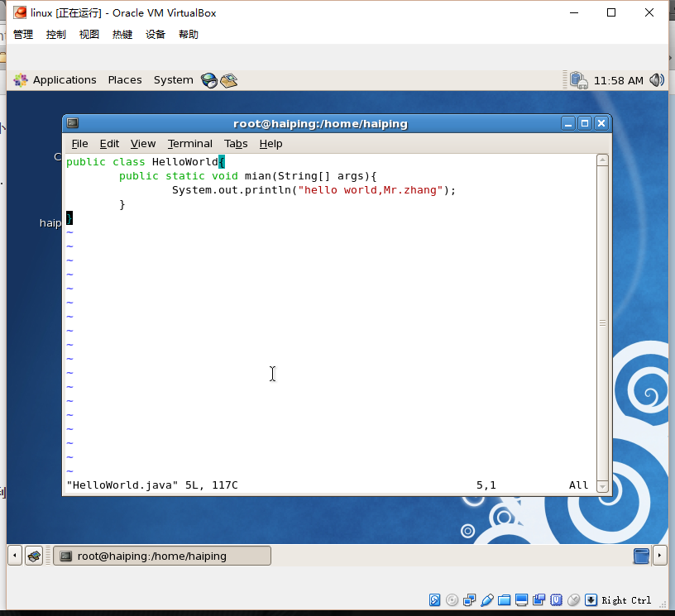Viewport: 675px width, 616px height.
Task: Open the VirtualBox 帮助 menu
Action: tap(189, 35)
